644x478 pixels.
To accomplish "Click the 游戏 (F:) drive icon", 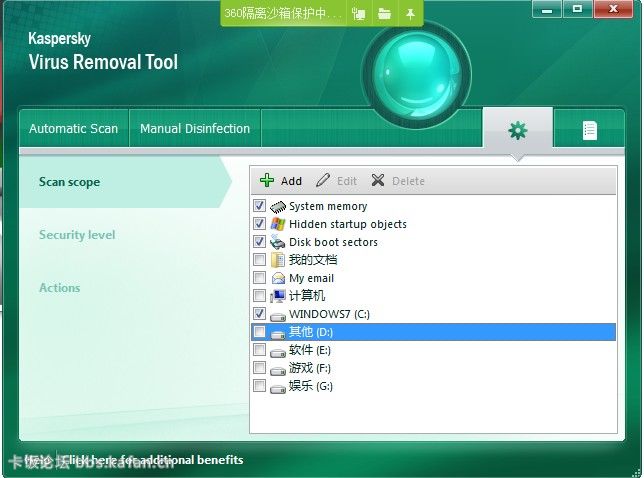I will 278,370.
